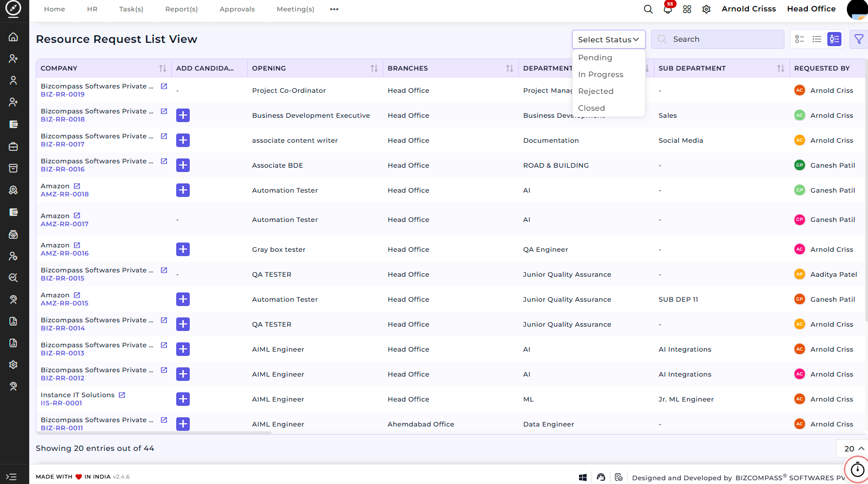Go to Home in the top navigation
This screenshot has width=868, height=484.
click(54, 9)
